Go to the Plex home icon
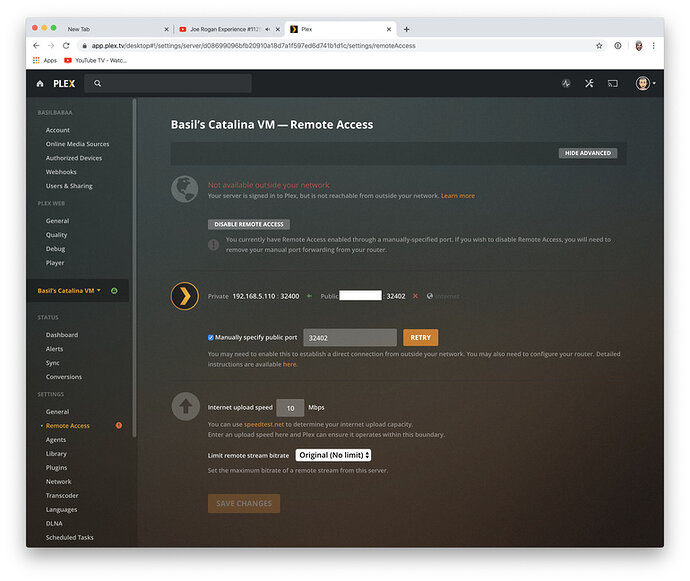This screenshot has width=690, height=581. point(40,84)
